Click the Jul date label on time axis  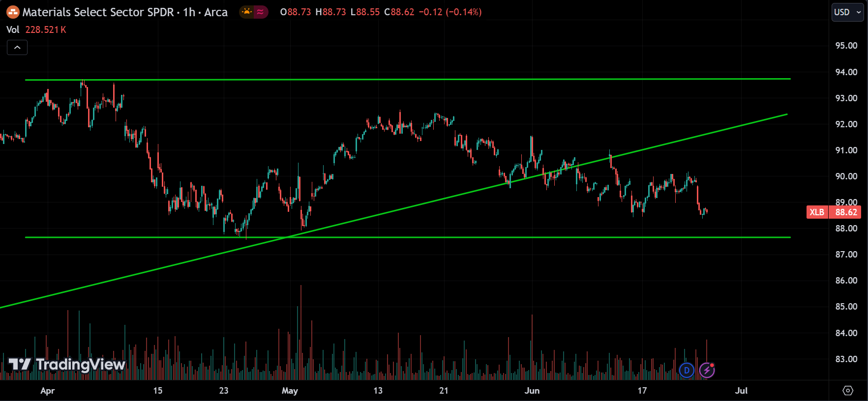click(741, 391)
